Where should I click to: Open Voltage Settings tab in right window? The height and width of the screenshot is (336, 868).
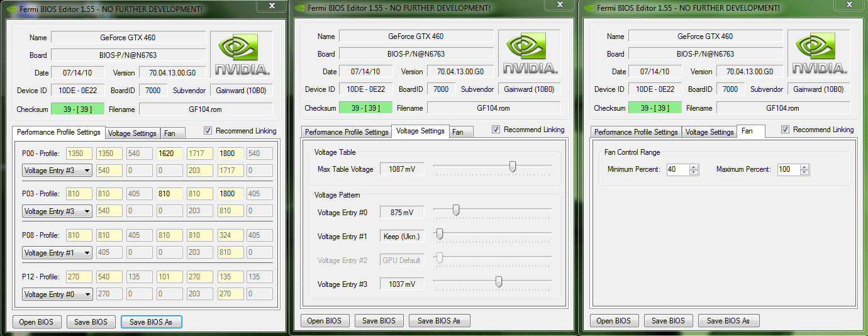[x=709, y=132]
